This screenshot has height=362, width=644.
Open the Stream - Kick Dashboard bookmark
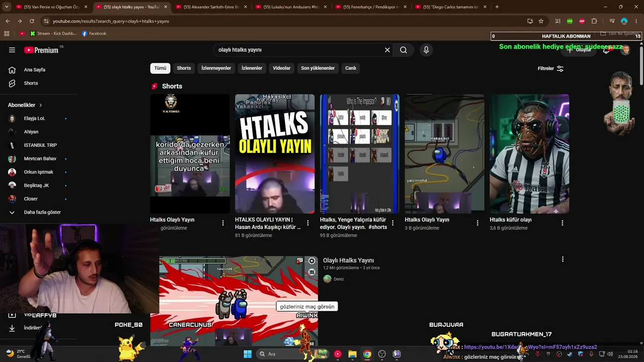click(x=53, y=34)
